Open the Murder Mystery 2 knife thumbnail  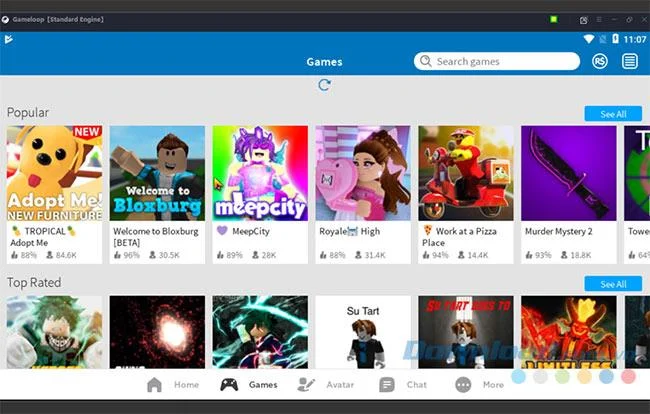point(568,173)
